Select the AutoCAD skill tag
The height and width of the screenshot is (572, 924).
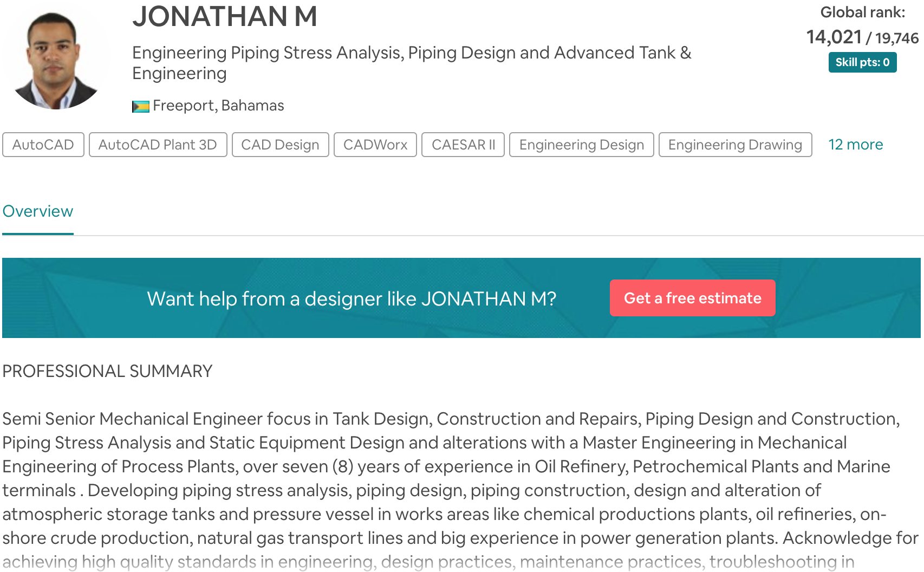pos(43,145)
